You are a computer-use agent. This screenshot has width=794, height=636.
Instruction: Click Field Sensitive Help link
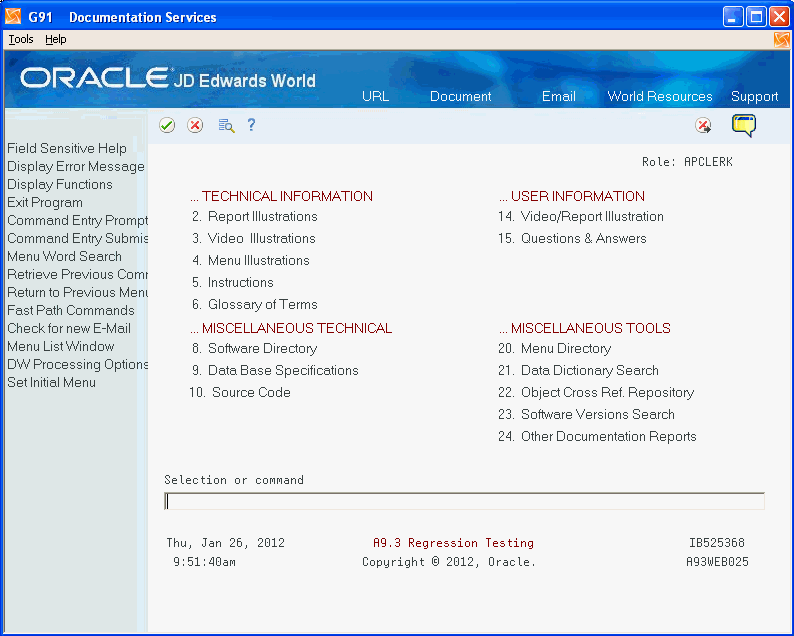coord(67,148)
